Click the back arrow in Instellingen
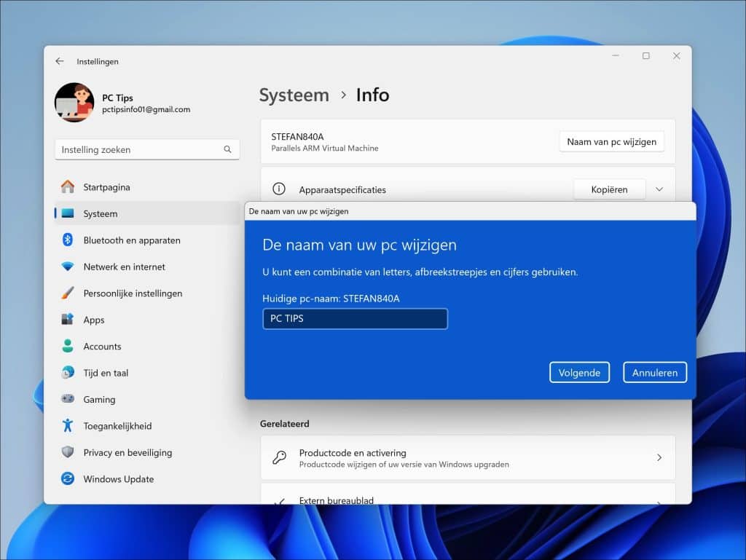Screen dimensions: 746x560 [x=60, y=61]
